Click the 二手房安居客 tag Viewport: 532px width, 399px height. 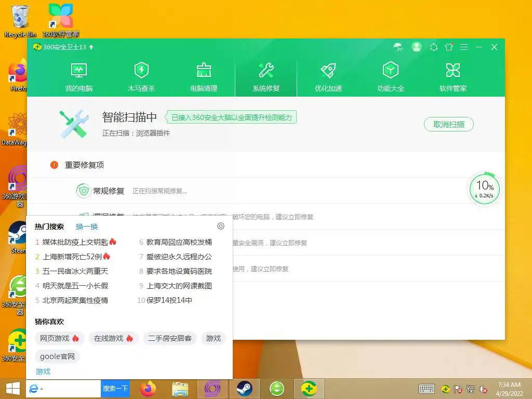(170, 338)
